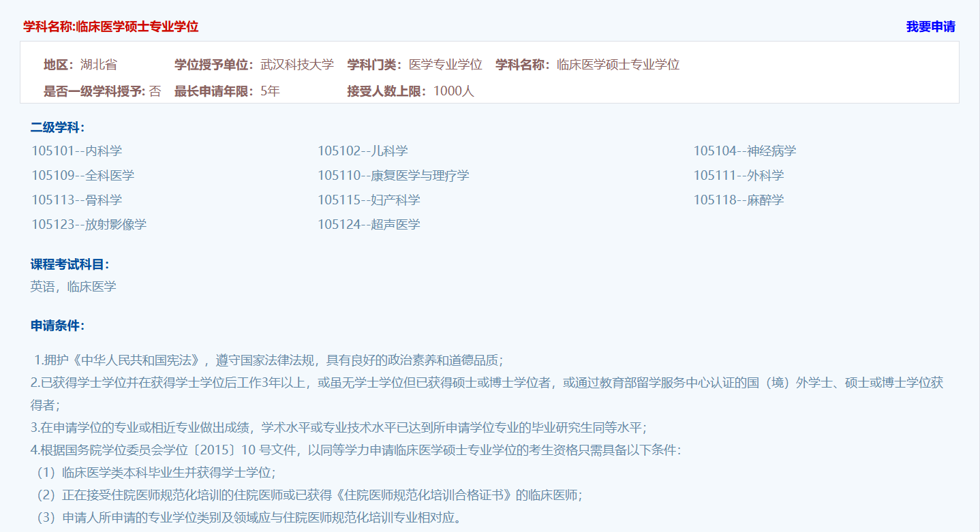
Task: Click sub-item (2) about 住院医师规范化培训合格证书
Action: click(309, 495)
